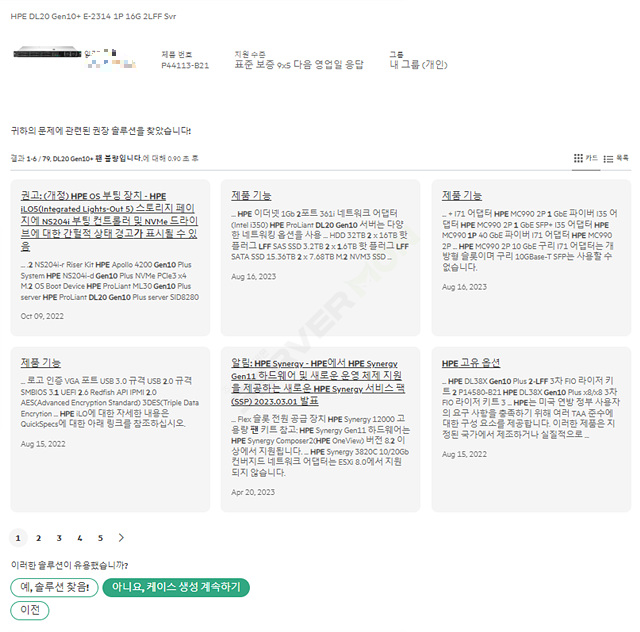Click the '귀하의 문제에 관련된 권장 솔루션' heading

click(x=100, y=131)
